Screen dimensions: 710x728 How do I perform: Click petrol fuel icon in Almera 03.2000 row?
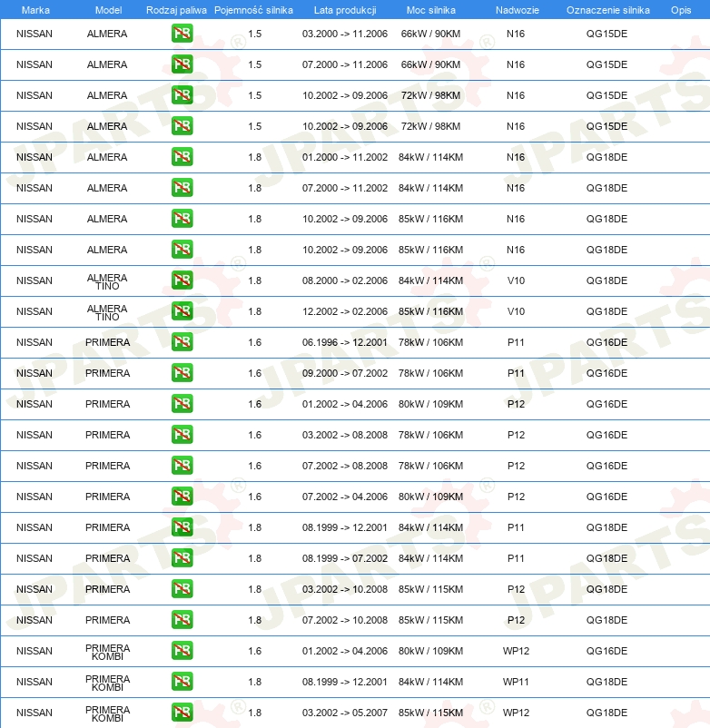click(x=182, y=34)
